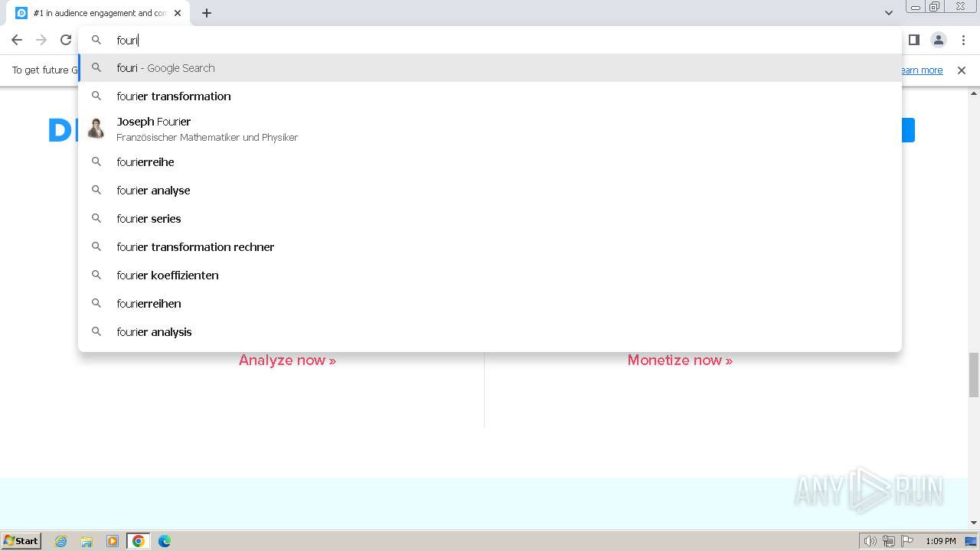
Task: Select the 'fourierreihe' suggestion
Action: click(x=490, y=162)
